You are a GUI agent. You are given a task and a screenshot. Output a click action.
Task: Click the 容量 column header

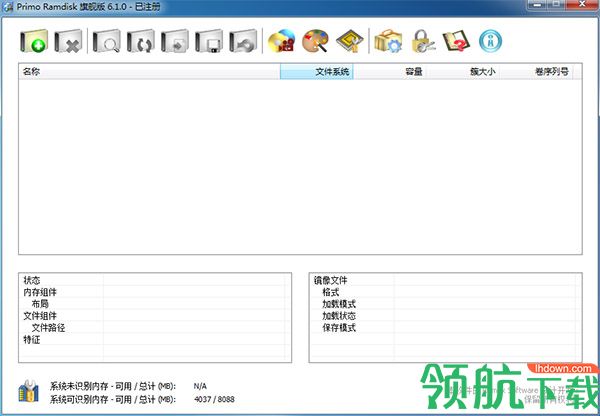tap(390, 72)
